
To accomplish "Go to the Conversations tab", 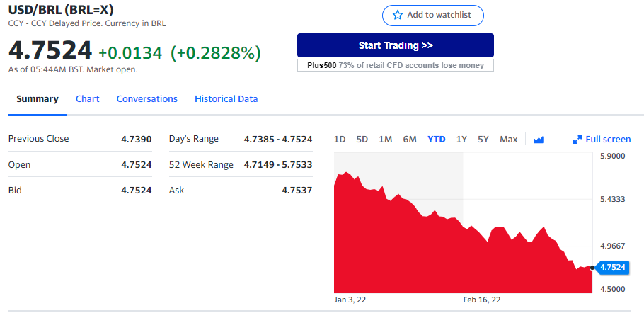I will [x=147, y=99].
